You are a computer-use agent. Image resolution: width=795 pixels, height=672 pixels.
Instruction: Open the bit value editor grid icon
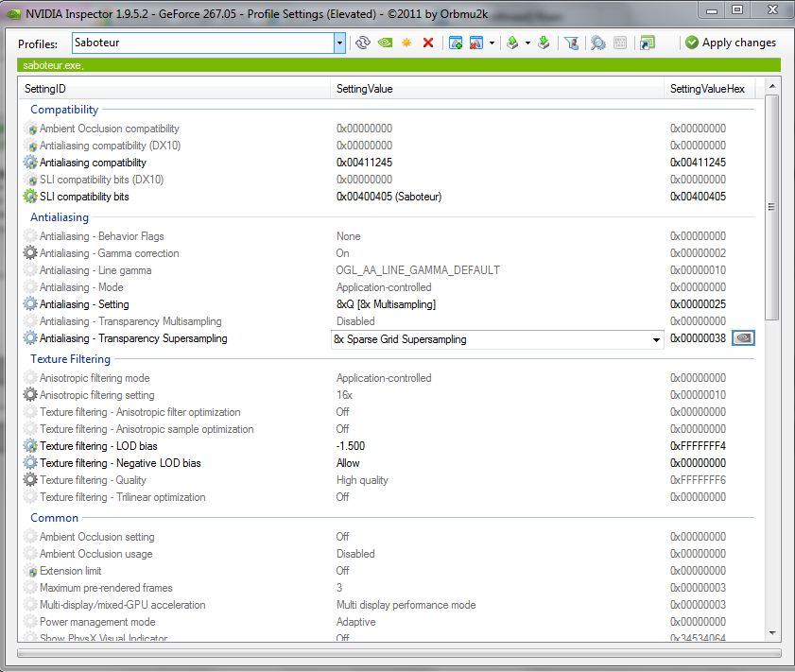[x=620, y=43]
